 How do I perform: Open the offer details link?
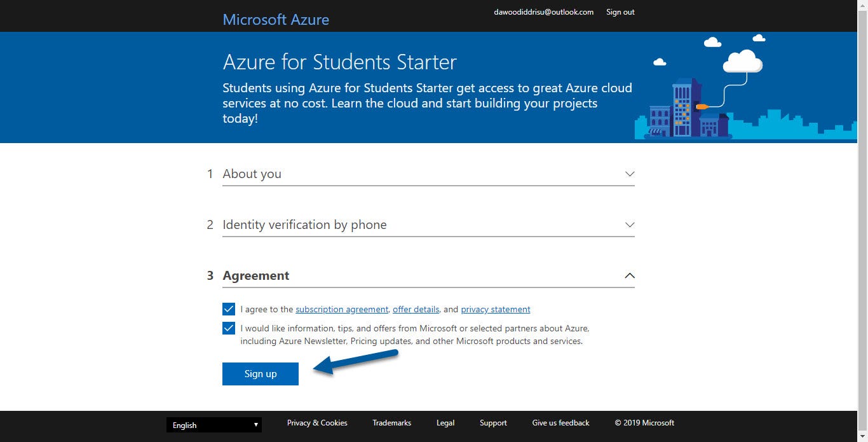coord(416,309)
